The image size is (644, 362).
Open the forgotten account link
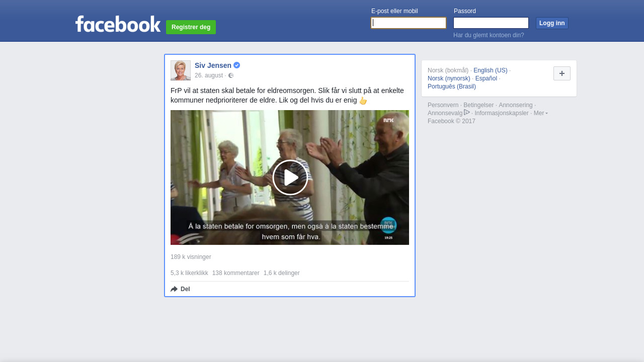point(489,35)
